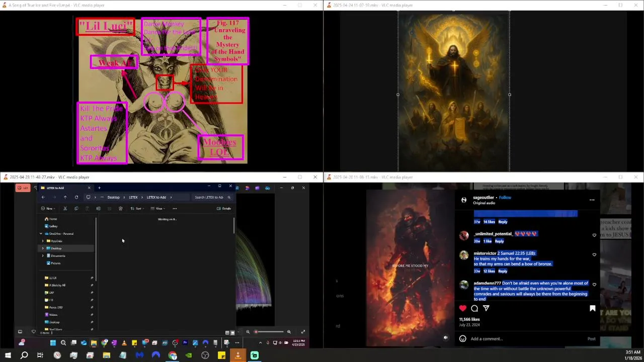The width and height of the screenshot is (644, 362).
Task: Open the pinned 'A Sketchy All' folder
Action: click(55, 285)
